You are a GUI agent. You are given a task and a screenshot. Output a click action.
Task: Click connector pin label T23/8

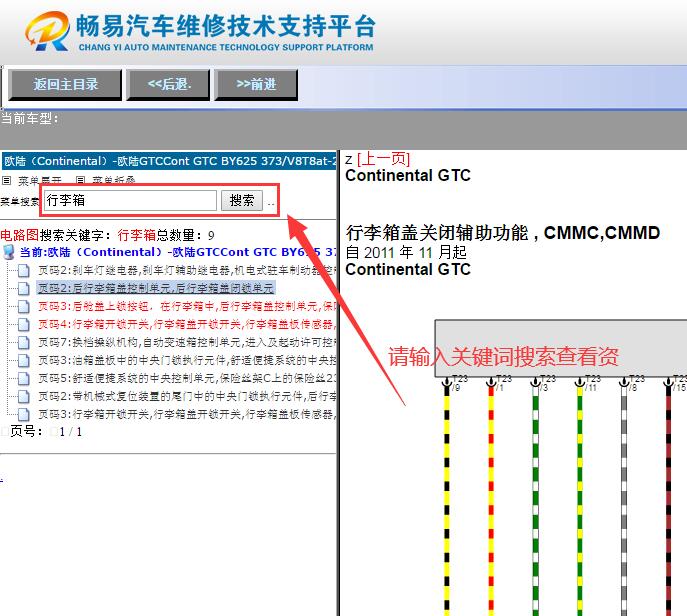(637, 382)
